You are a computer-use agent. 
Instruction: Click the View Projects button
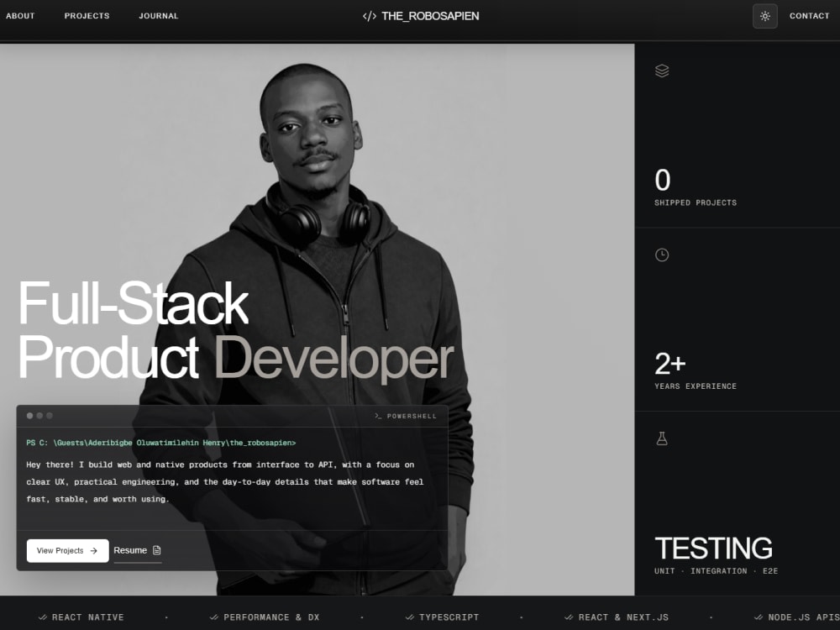tap(67, 551)
